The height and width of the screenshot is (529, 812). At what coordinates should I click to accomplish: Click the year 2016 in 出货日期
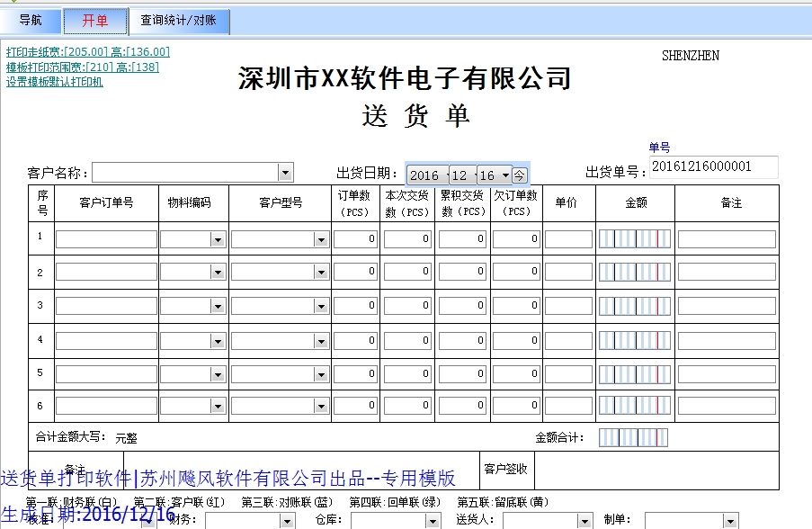pos(424,175)
